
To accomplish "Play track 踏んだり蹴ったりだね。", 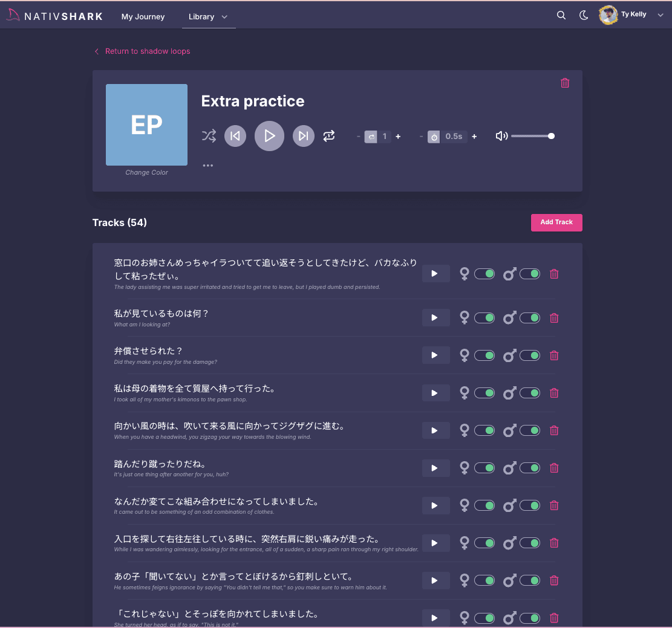I will pos(435,468).
